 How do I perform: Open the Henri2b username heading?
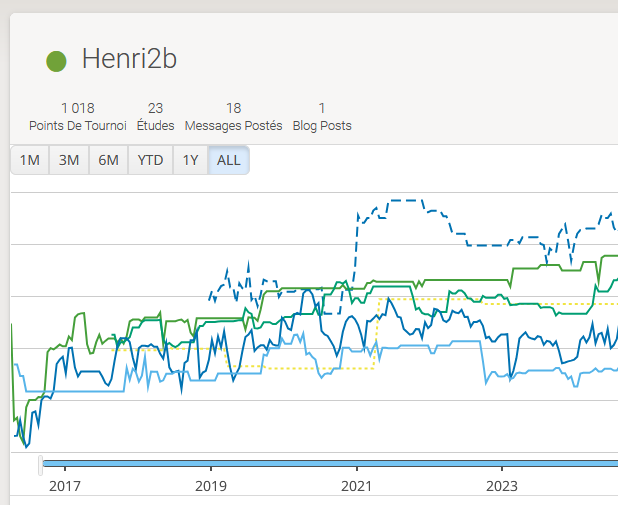pyautogui.click(x=129, y=60)
